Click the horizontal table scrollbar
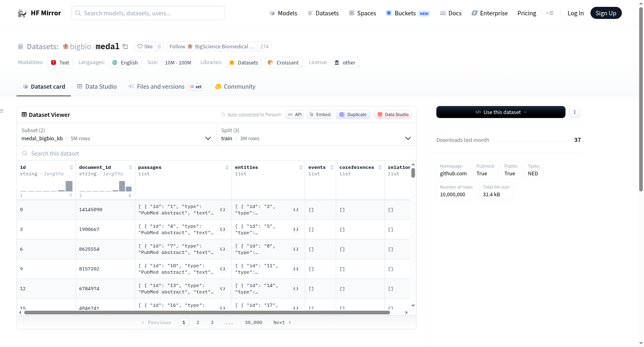Screen dimensions: 644x347 207,312
